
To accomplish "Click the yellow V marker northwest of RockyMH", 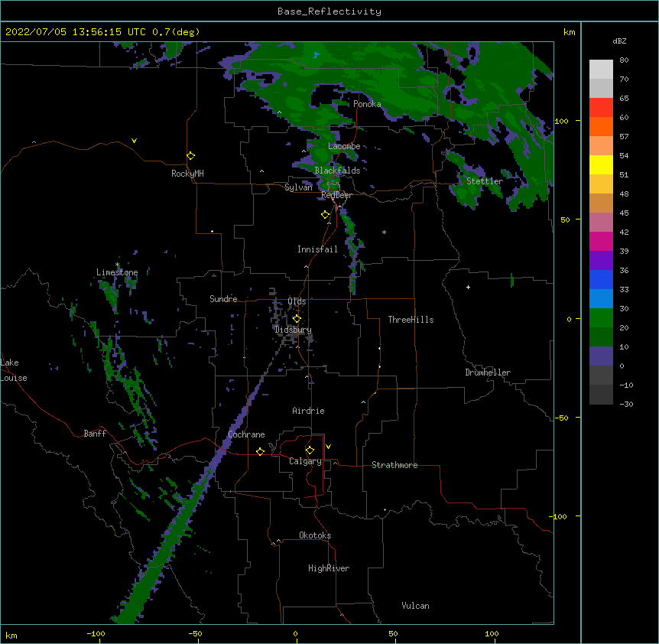I will [134, 141].
